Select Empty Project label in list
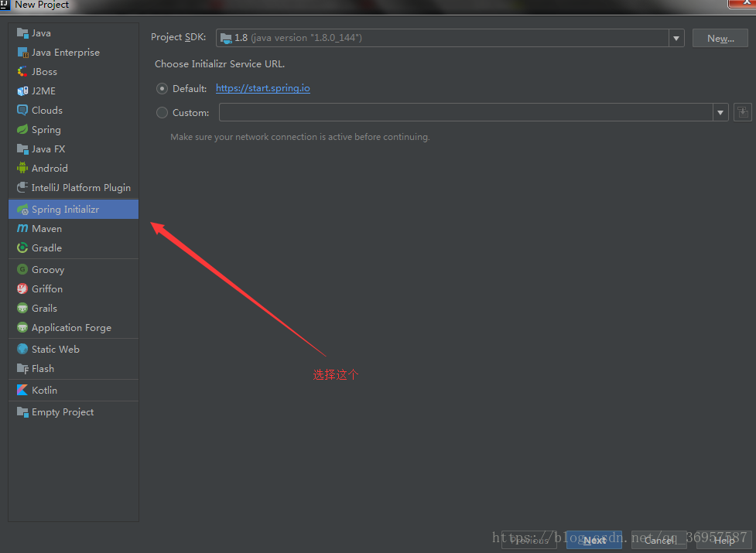756x553 pixels. (63, 412)
